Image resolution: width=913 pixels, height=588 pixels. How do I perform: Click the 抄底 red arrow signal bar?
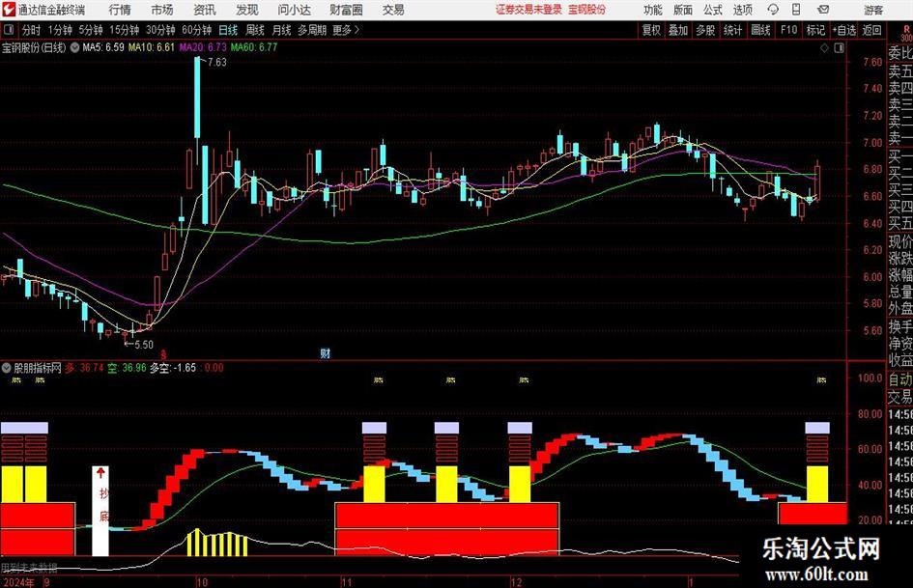tap(100, 511)
